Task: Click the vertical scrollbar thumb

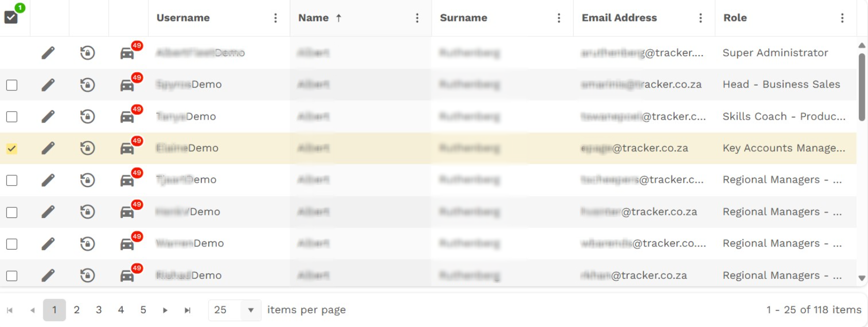Action: click(x=862, y=87)
